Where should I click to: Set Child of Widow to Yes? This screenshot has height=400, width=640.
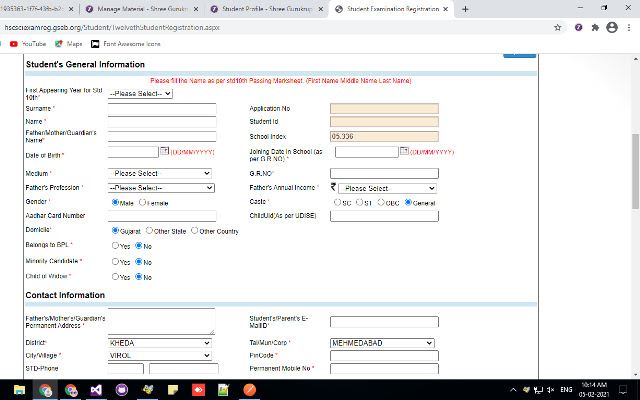click(x=115, y=277)
